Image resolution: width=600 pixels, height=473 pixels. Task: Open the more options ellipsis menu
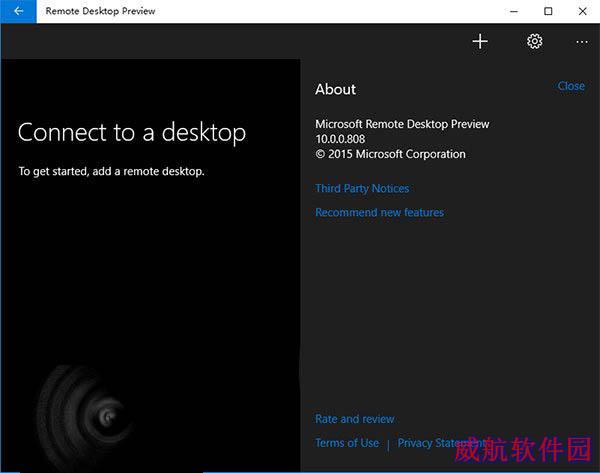pos(582,42)
